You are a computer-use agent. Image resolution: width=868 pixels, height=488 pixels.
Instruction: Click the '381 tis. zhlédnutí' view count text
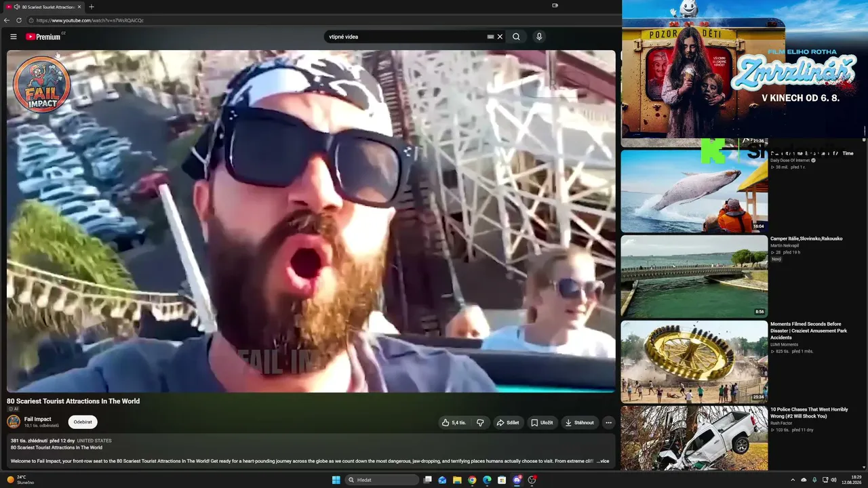point(29,441)
